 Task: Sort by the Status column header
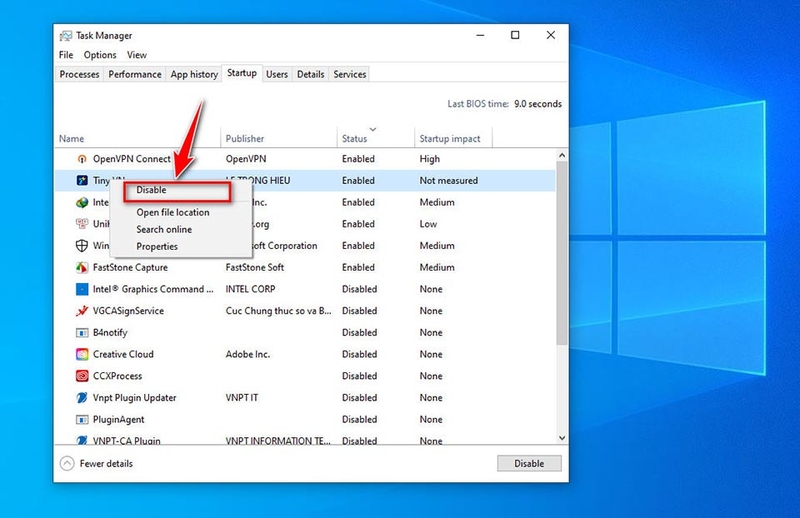point(355,139)
